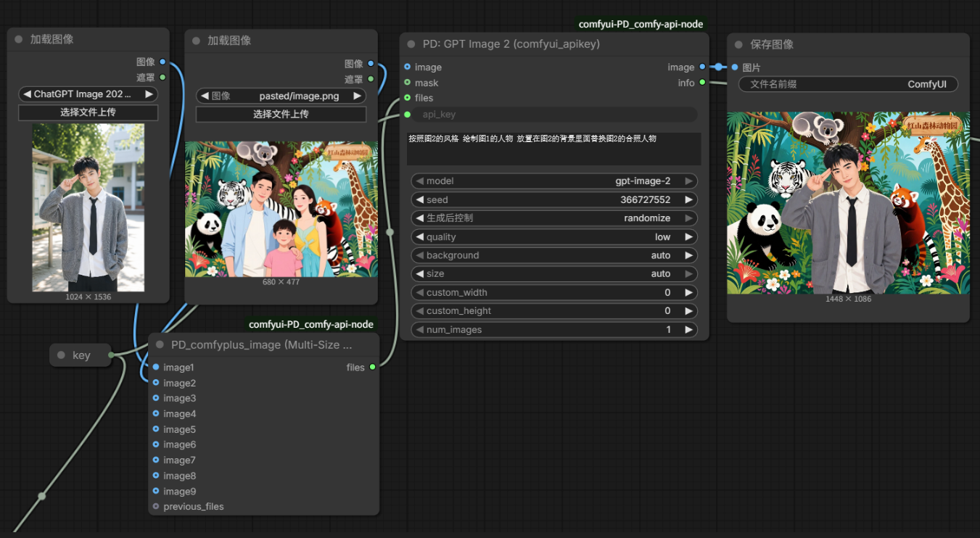This screenshot has width=980, height=538.
Task: Switch to next file after ChatGPT Image
Action: (149, 94)
